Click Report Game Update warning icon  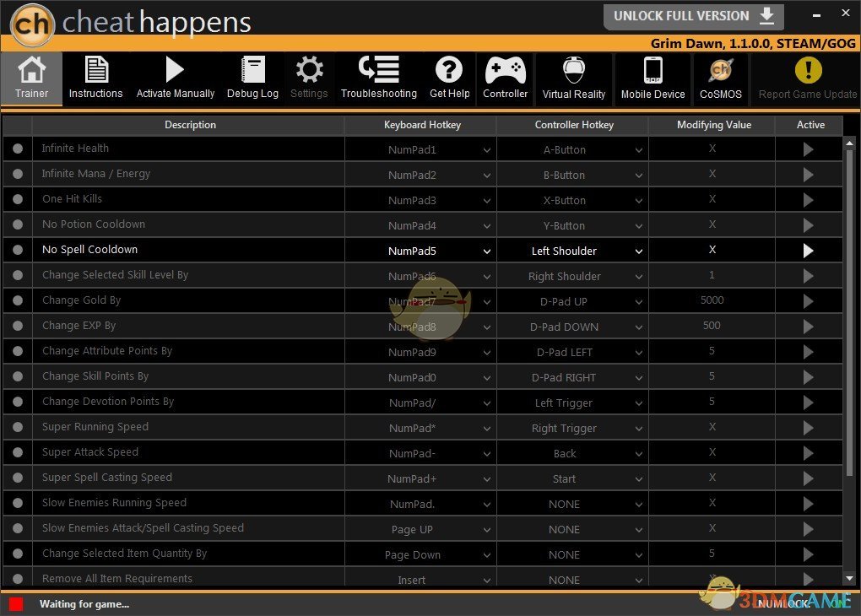pyautogui.click(x=809, y=70)
